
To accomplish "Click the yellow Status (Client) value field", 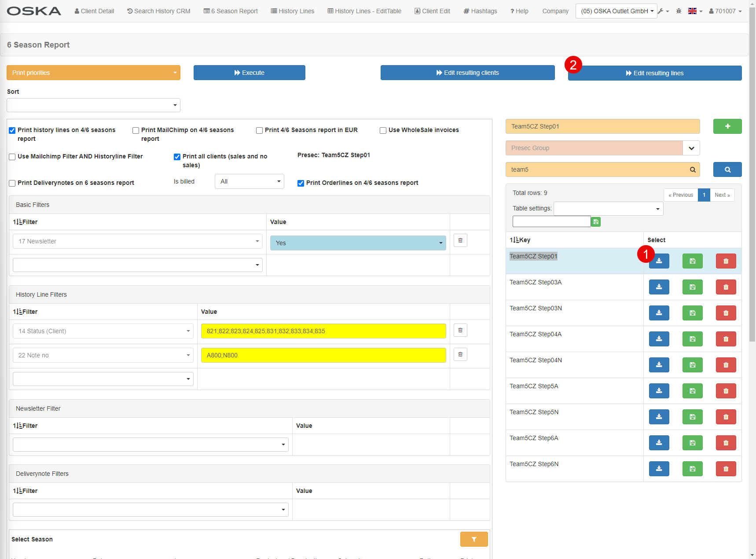I will tap(323, 331).
